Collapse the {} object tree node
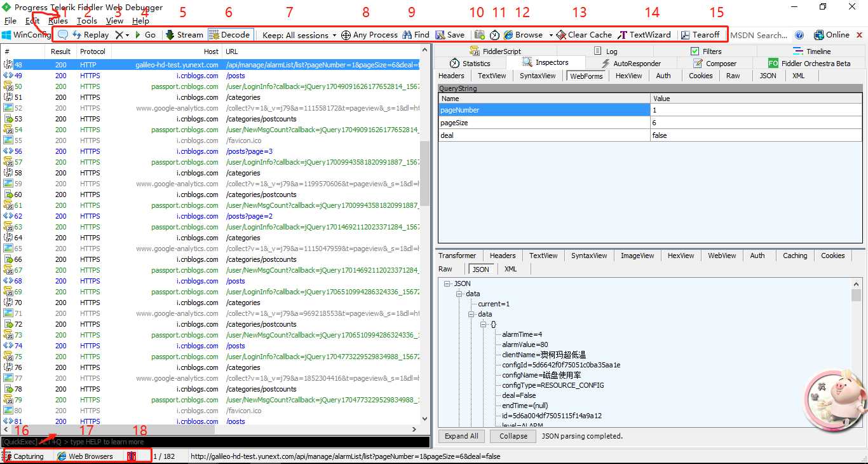The image size is (868, 464). click(484, 324)
